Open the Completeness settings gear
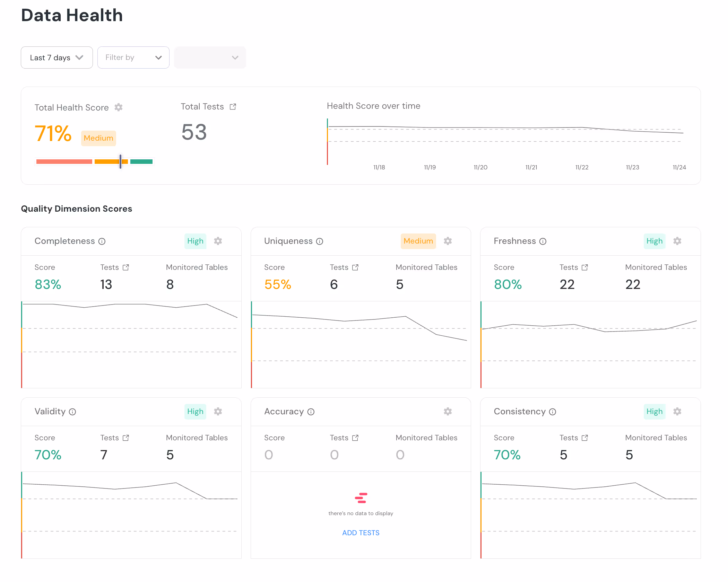Image resolution: width=728 pixels, height=582 pixels. point(218,241)
